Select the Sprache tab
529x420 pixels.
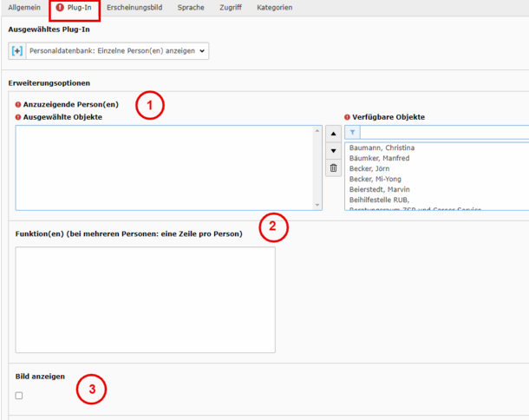(x=191, y=8)
